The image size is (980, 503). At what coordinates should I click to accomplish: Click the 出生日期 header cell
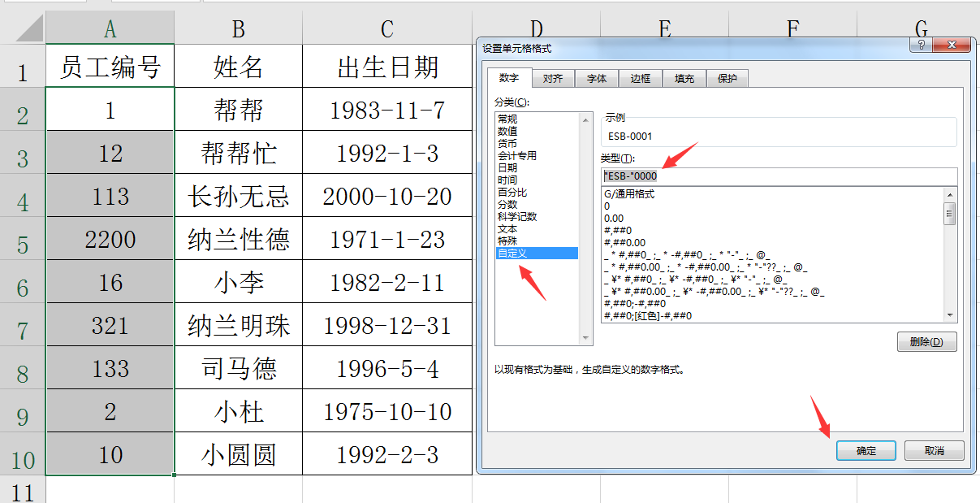point(387,66)
